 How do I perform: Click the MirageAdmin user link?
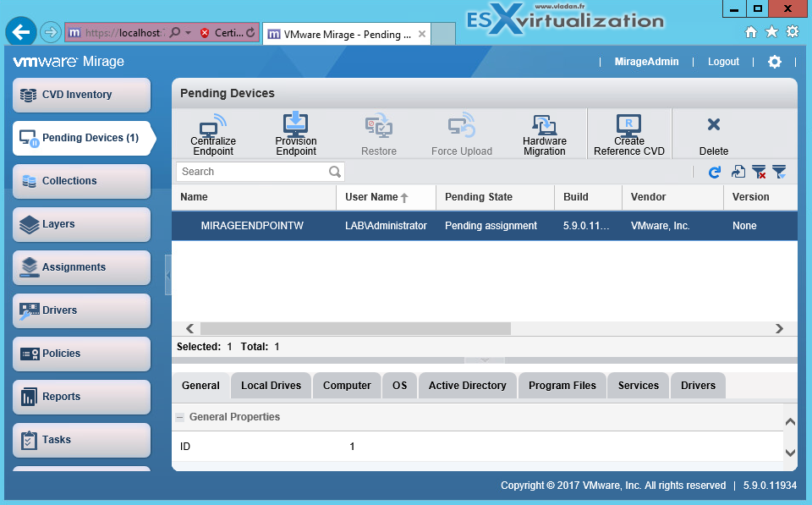coord(646,62)
